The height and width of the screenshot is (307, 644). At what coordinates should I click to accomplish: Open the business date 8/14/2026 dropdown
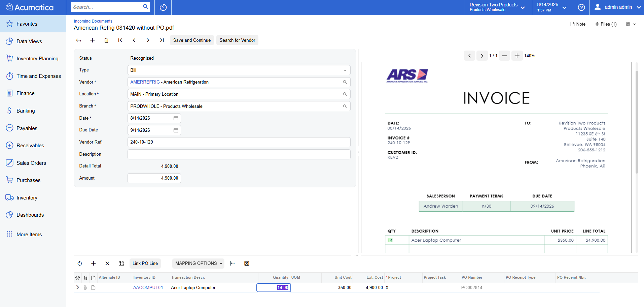click(552, 7)
